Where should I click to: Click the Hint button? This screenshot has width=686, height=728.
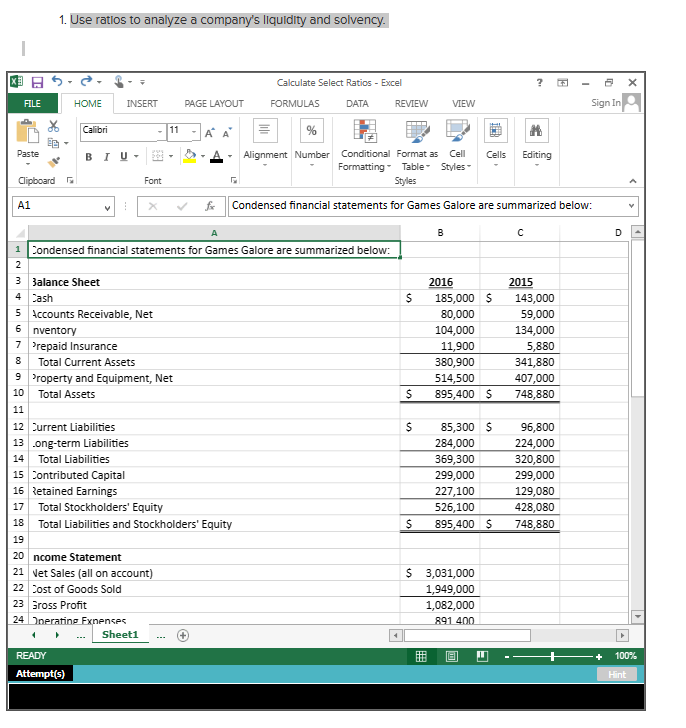[x=616, y=674]
